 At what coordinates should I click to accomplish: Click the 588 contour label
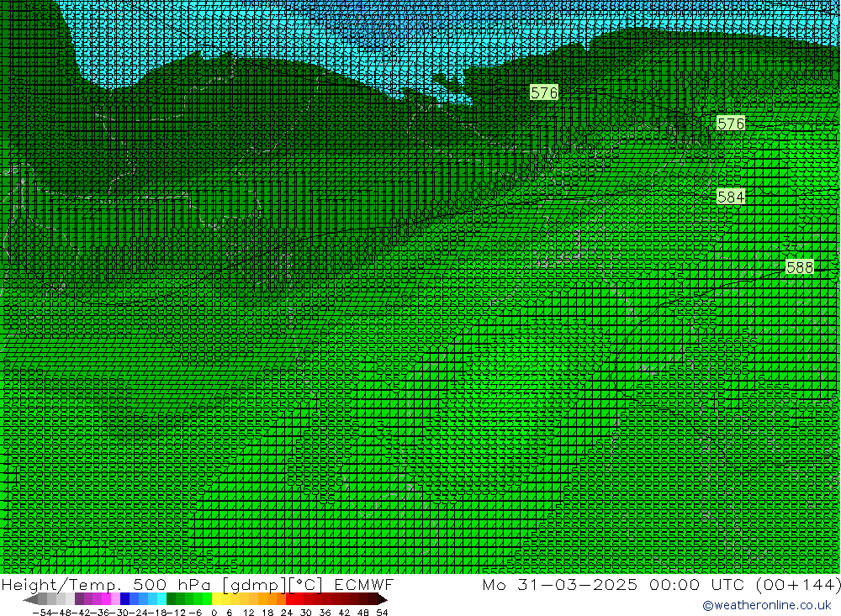[x=799, y=267]
